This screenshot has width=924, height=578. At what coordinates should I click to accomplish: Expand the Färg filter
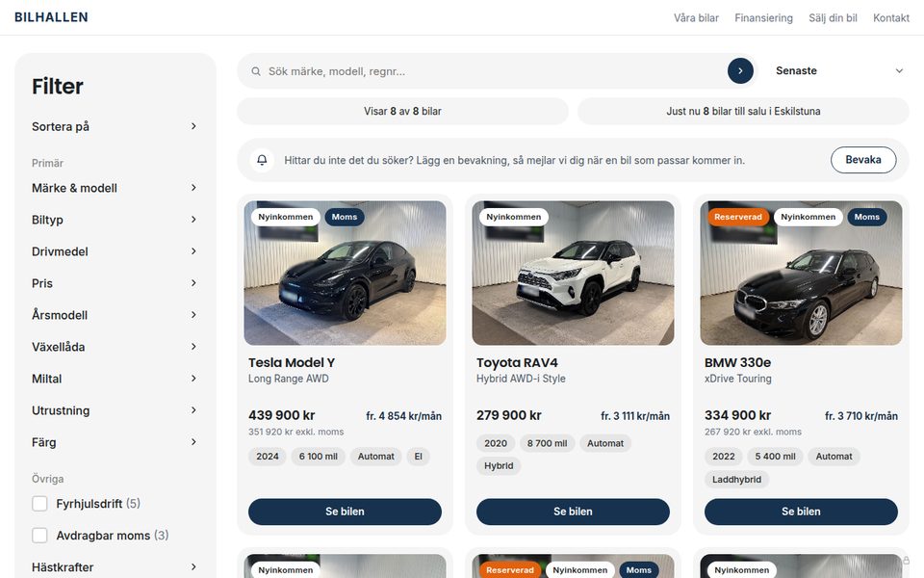(x=115, y=442)
